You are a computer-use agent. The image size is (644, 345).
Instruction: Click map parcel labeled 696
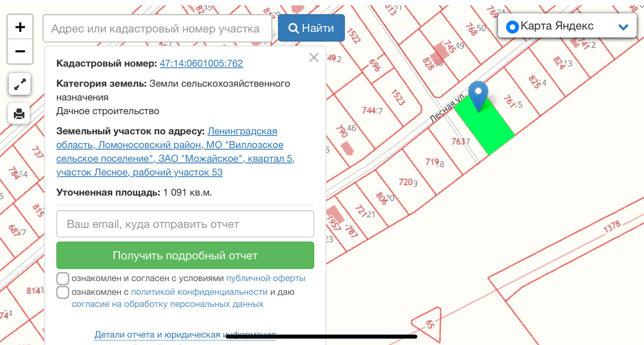click(x=375, y=65)
